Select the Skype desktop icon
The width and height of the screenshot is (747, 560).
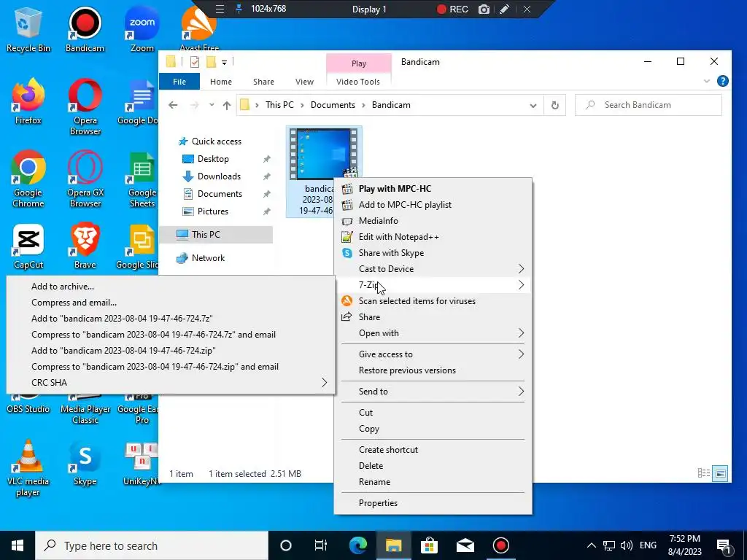point(85,463)
